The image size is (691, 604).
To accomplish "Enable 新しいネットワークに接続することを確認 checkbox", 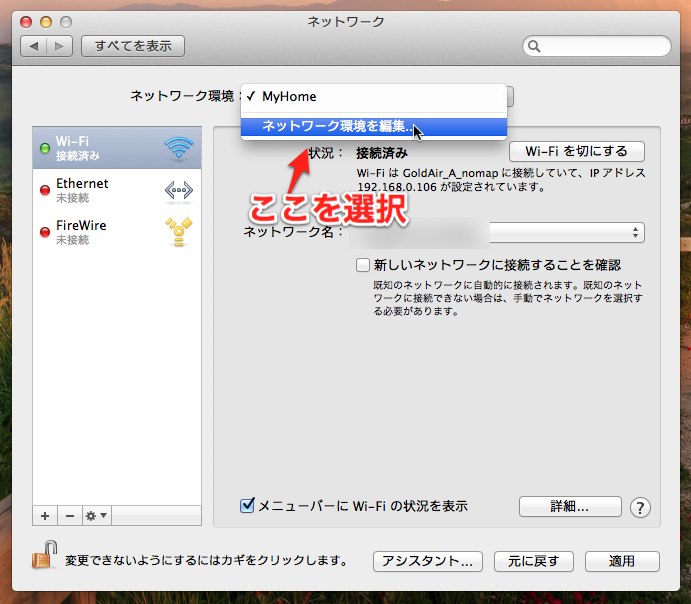I will (363, 265).
